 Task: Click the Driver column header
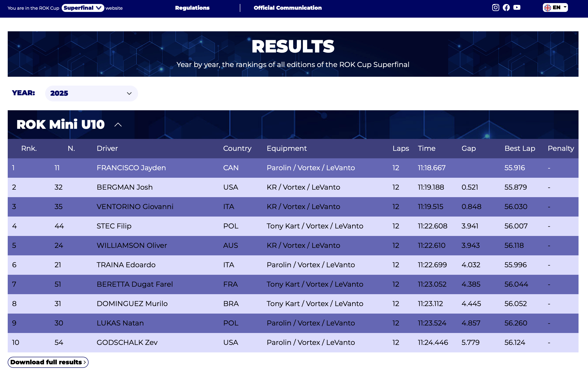[107, 148]
